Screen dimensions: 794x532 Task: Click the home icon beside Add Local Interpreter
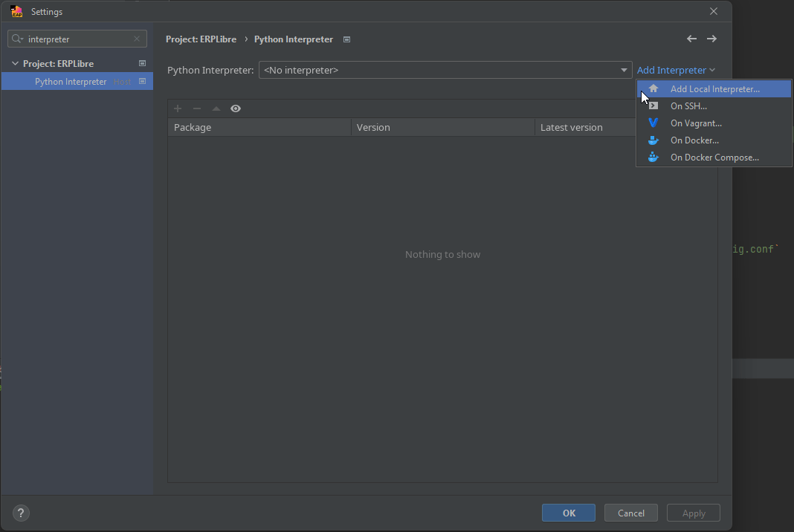(x=653, y=88)
